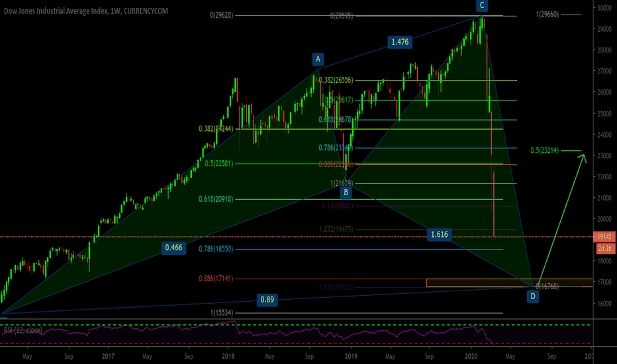Click 16000 on the price axis
The height and width of the screenshot is (364, 617).
(x=604, y=303)
